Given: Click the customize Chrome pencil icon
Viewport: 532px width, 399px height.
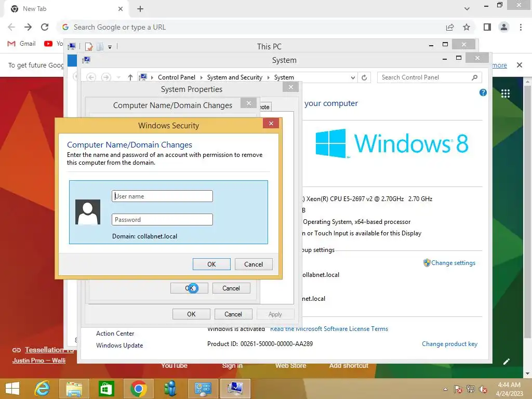Looking at the screenshot, I should (507, 362).
